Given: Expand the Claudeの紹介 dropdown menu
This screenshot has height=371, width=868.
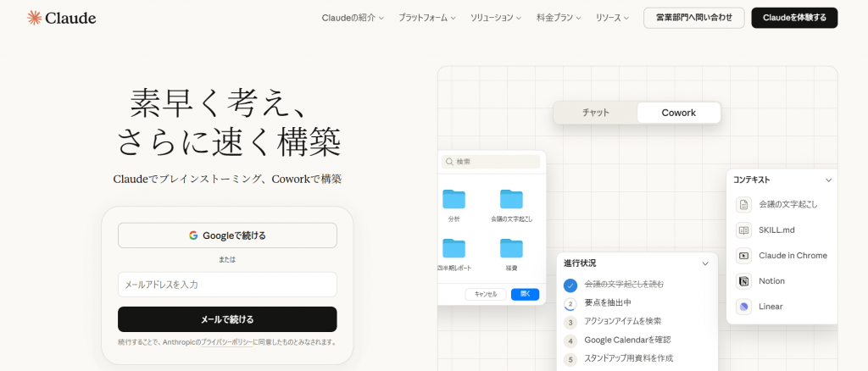Looking at the screenshot, I should coord(353,18).
